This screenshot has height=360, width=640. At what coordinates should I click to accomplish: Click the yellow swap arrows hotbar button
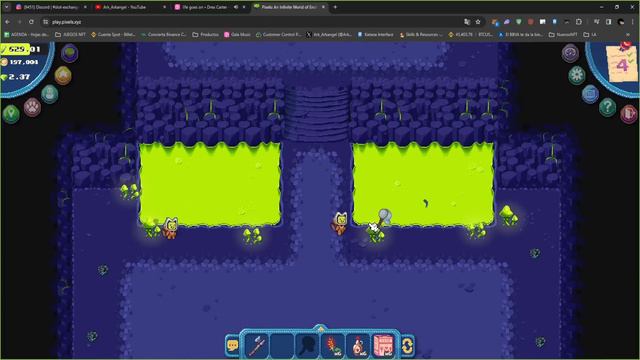407,345
